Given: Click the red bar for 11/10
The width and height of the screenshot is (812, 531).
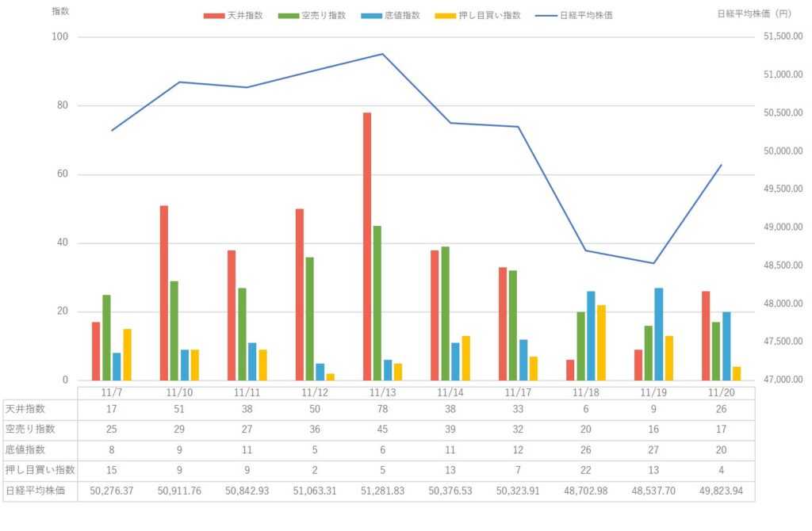Looking at the screenshot, I should click(164, 292).
